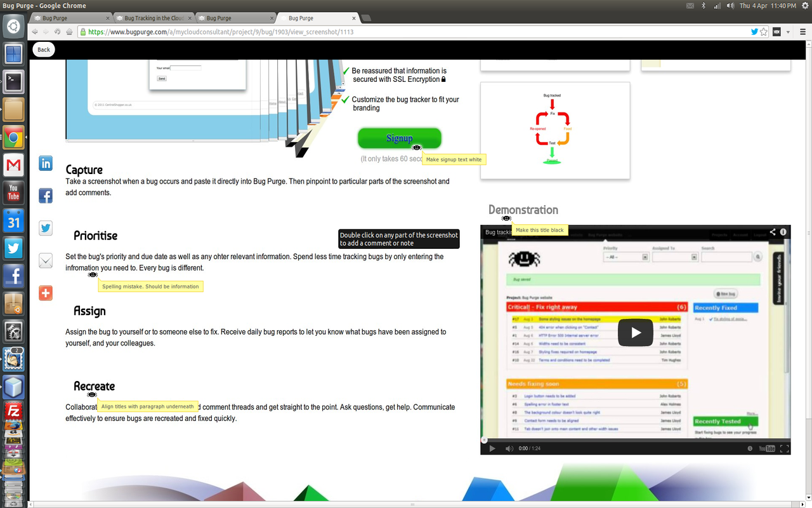Bookmark this page with the star icon

[x=764, y=31]
